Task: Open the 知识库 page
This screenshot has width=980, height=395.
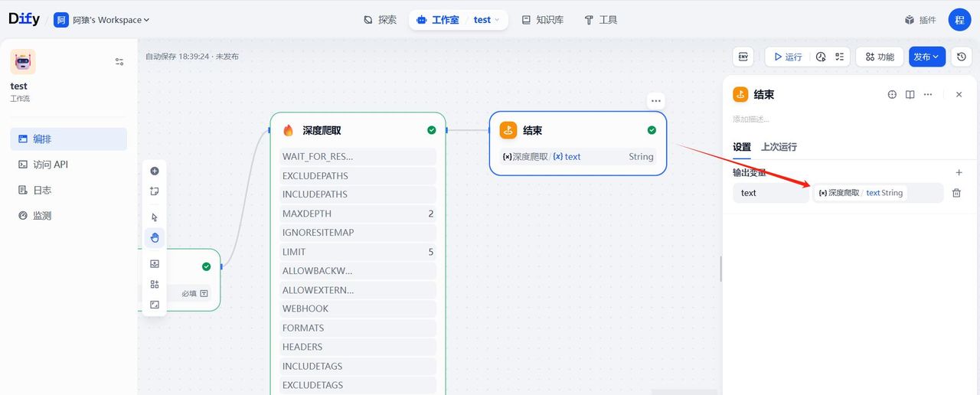Action: [x=542, y=20]
